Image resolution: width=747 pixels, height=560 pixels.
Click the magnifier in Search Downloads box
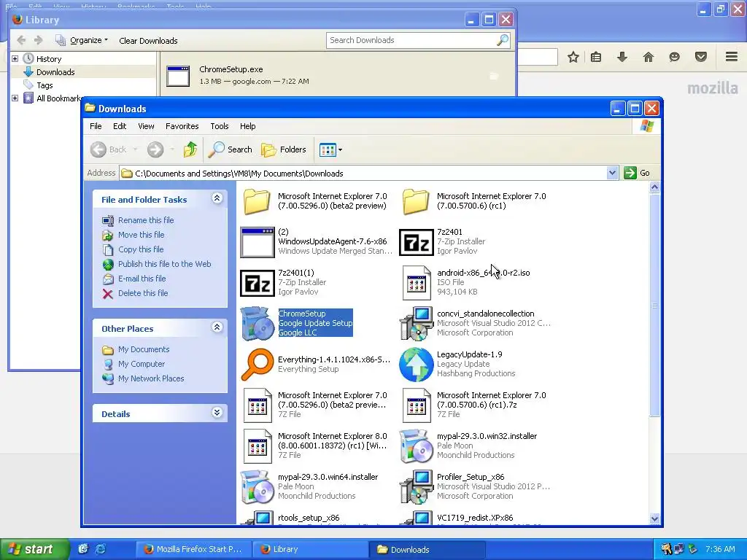point(502,40)
